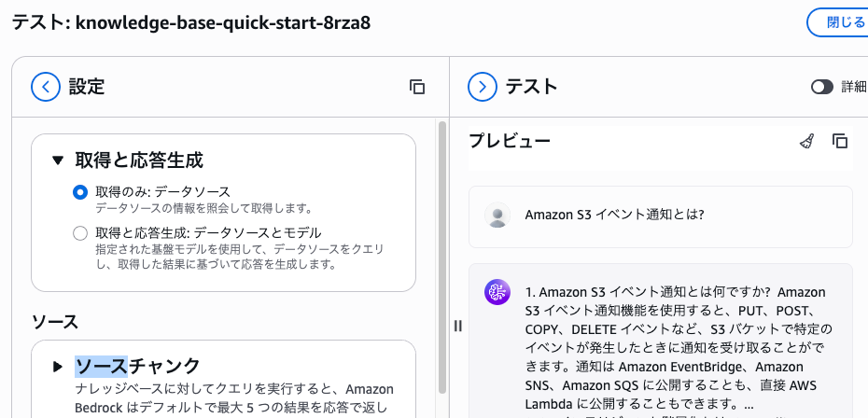The height and width of the screenshot is (418, 868).
Task: Click the 詳細 label text
Action: point(854,87)
